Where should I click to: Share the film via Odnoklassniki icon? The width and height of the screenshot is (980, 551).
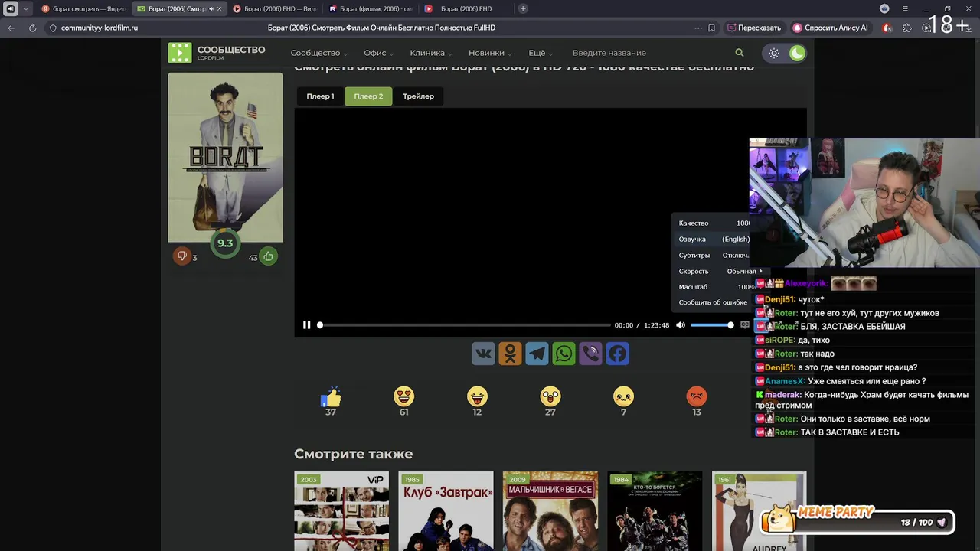pos(510,354)
